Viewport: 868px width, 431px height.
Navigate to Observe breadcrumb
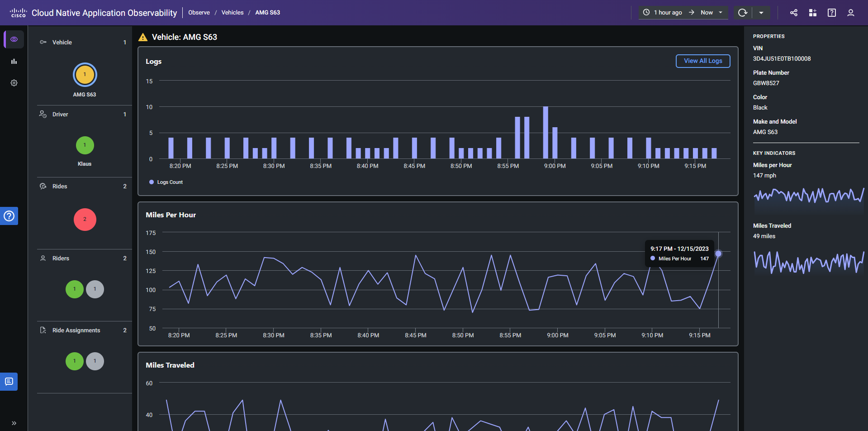click(199, 13)
